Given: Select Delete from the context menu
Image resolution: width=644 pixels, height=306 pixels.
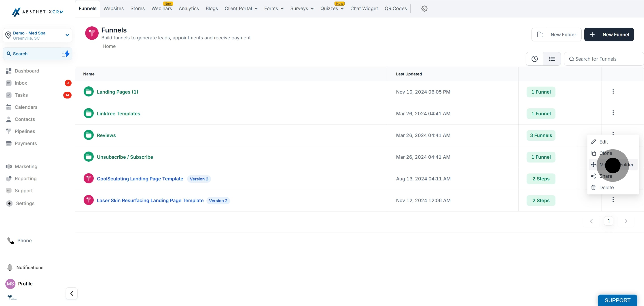Looking at the screenshot, I should (606, 187).
